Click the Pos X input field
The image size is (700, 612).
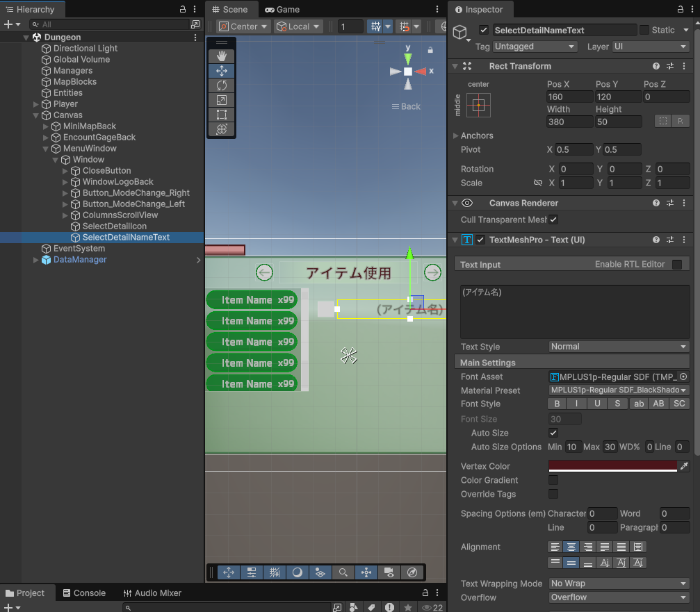coord(568,97)
